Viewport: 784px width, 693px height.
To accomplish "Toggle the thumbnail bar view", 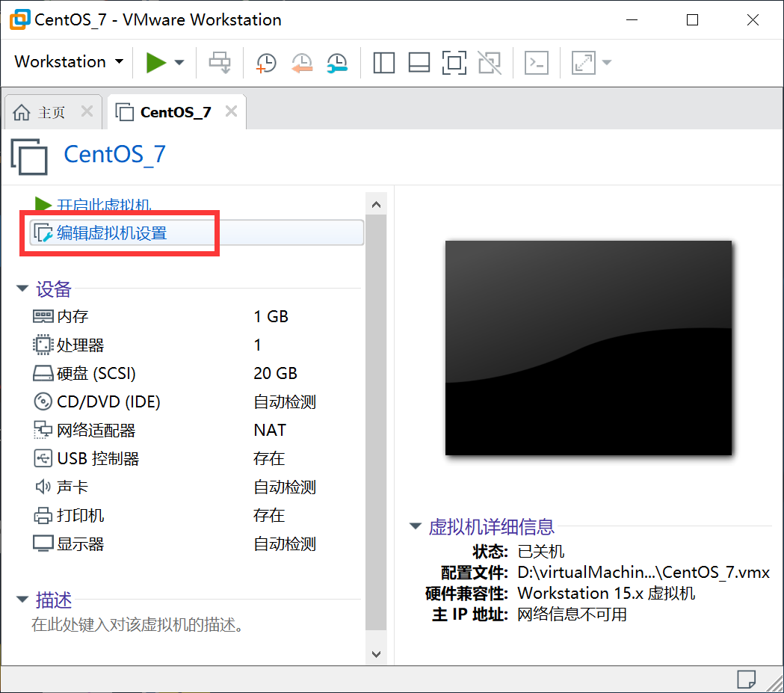I will [x=419, y=63].
